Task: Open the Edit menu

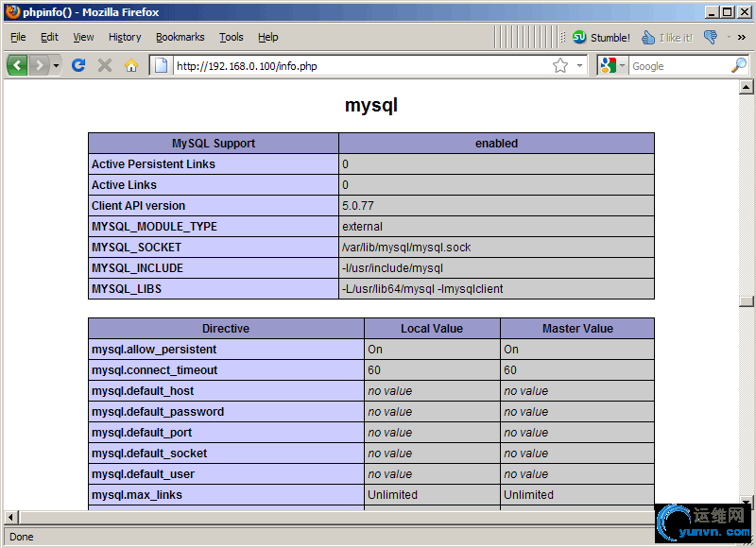Action: (x=49, y=37)
